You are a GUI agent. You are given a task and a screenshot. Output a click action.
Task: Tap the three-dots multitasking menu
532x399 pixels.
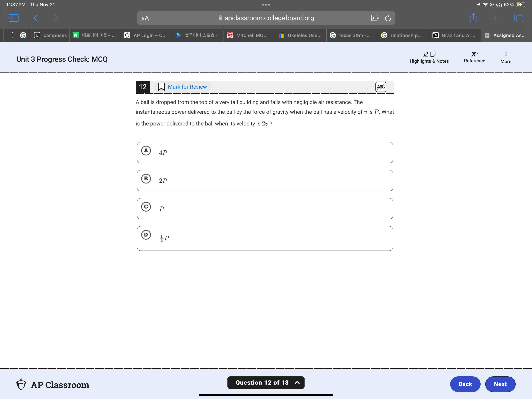266,4
